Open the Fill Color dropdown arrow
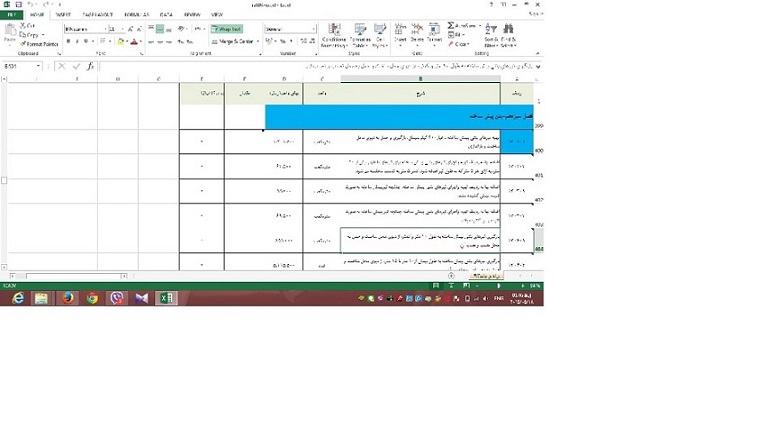The width and height of the screenshot is (776, 437). (x=127, y=42)
